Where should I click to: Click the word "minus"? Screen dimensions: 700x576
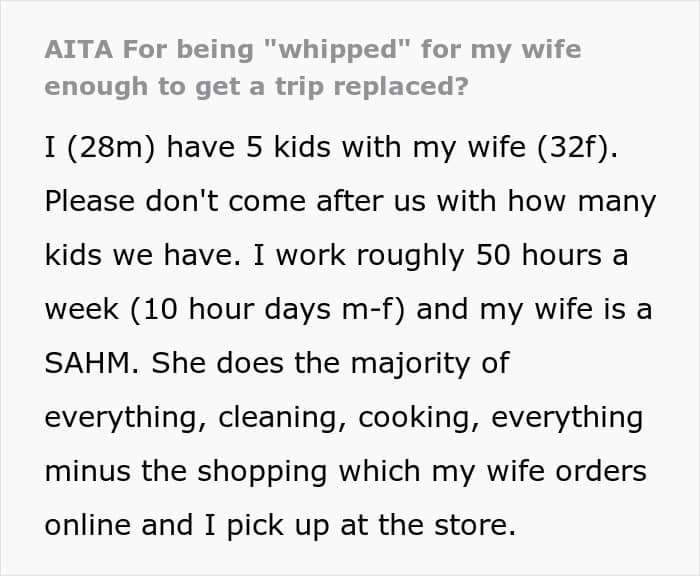pos(88,472)
